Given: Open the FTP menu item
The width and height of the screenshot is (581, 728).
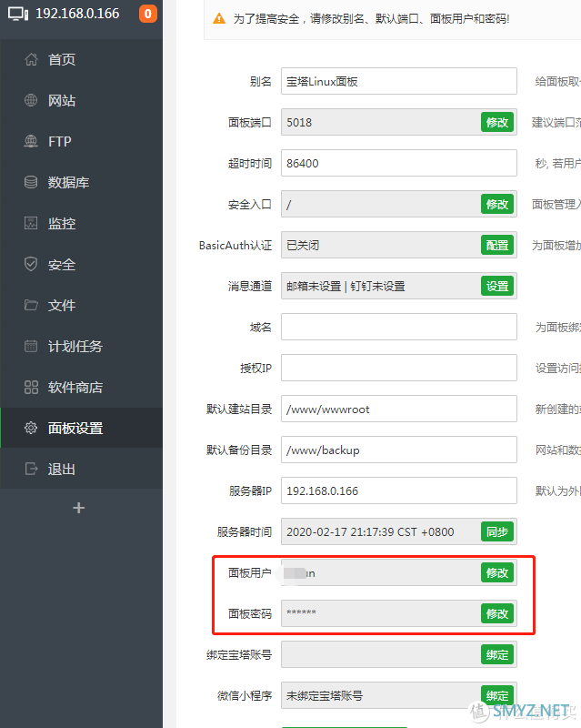Looking at the screenshot, I should click(x=81, y=141).
